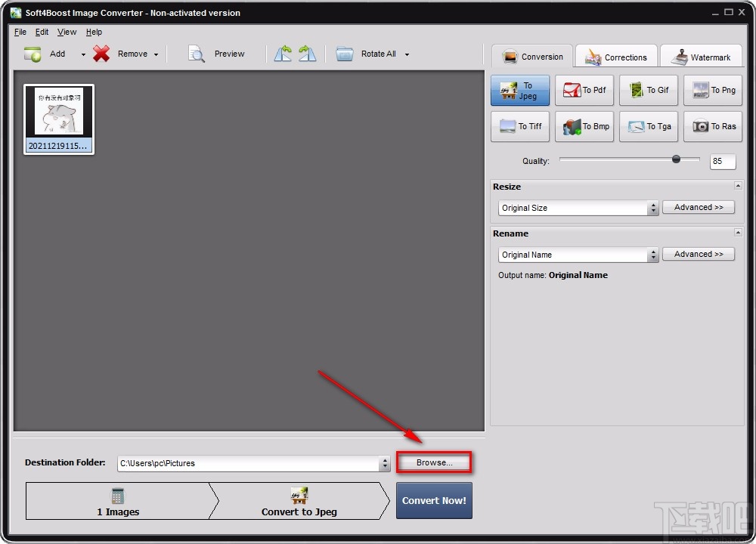Select the To Gif format button
Screen dimensions: 756x544
649,90
